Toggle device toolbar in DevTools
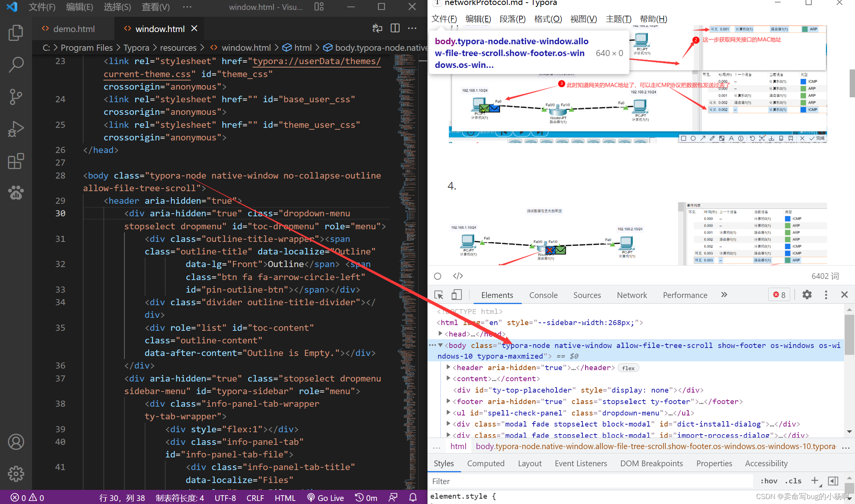This screenshot has height=504, width=855. [x=457, y=295]
